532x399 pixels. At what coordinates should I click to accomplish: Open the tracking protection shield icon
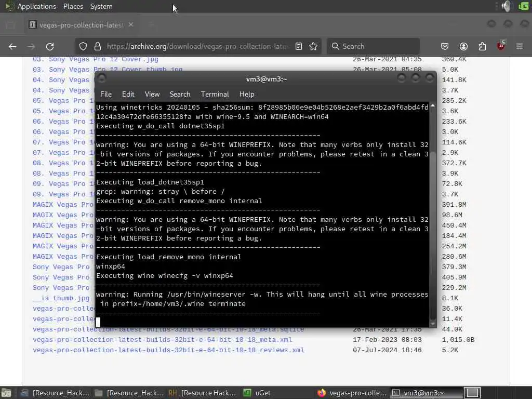(83, 46)
